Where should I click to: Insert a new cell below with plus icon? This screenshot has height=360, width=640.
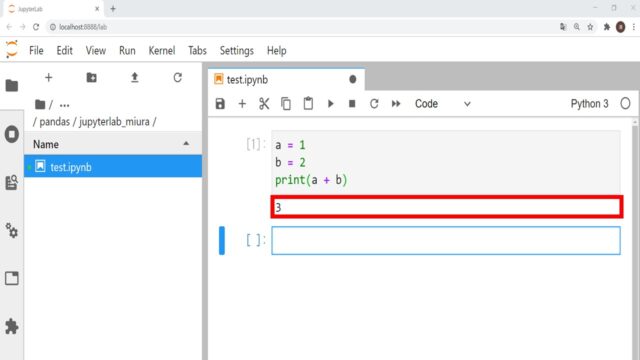click(x=242, y=104)
